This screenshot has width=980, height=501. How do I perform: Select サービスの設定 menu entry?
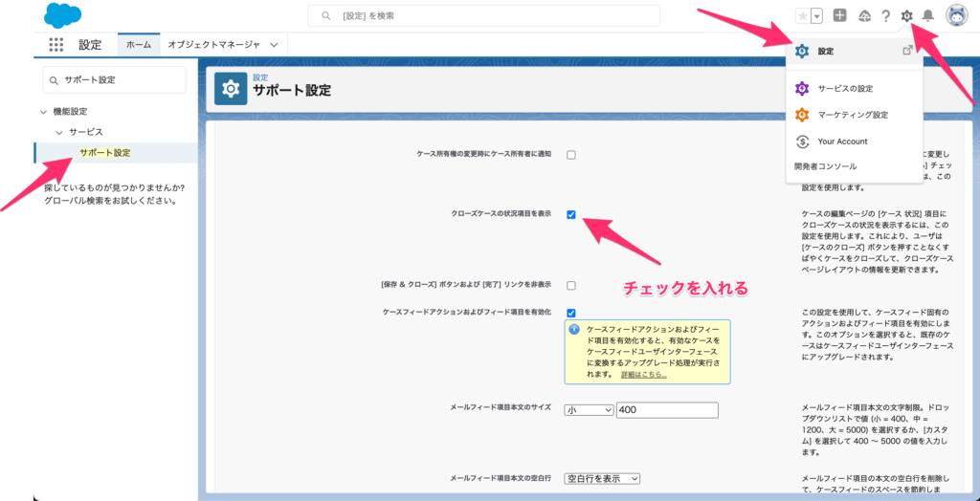(x=855, y=89)
